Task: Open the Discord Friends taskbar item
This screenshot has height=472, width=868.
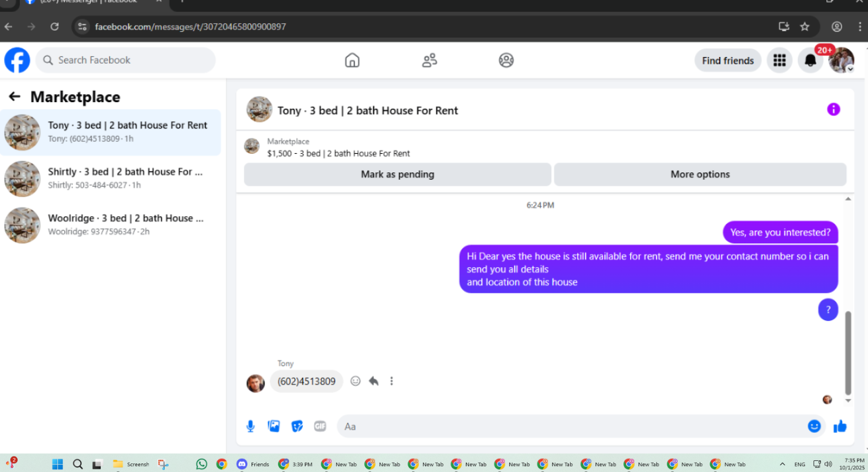Action: pyautogui.click(x=253, y=464)
